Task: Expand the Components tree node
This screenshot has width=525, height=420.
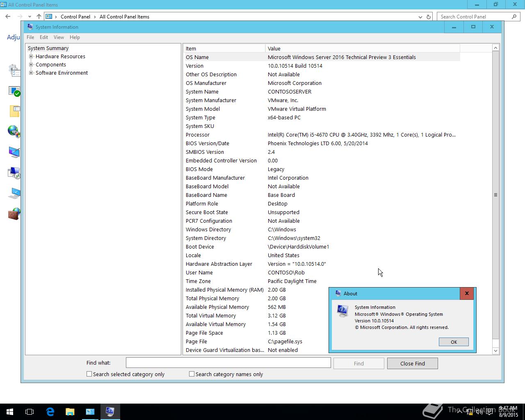Action: [x=31, y=65]
